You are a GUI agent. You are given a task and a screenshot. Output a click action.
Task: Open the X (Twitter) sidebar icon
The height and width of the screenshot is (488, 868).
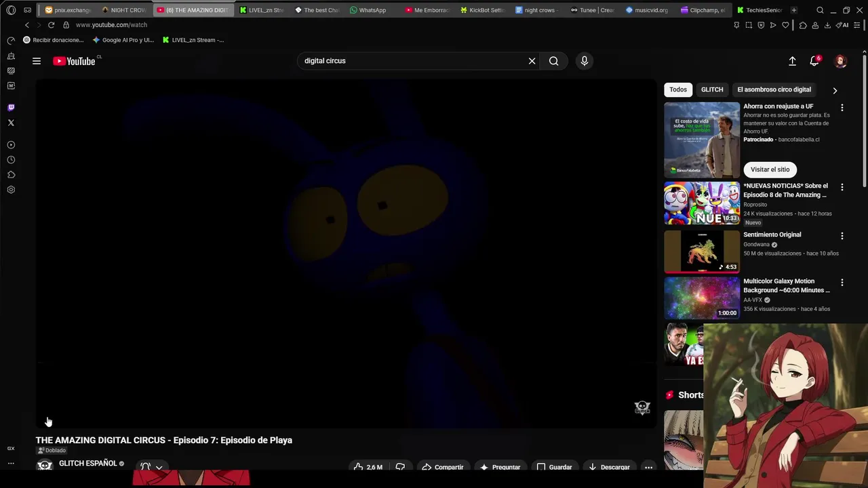click(x=11, y=123)
